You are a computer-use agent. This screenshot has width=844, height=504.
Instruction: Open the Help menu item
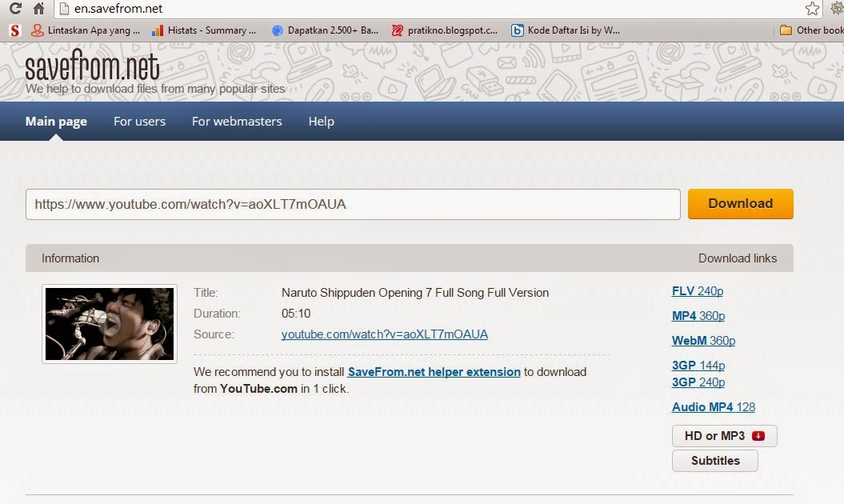tap(322, 122)
